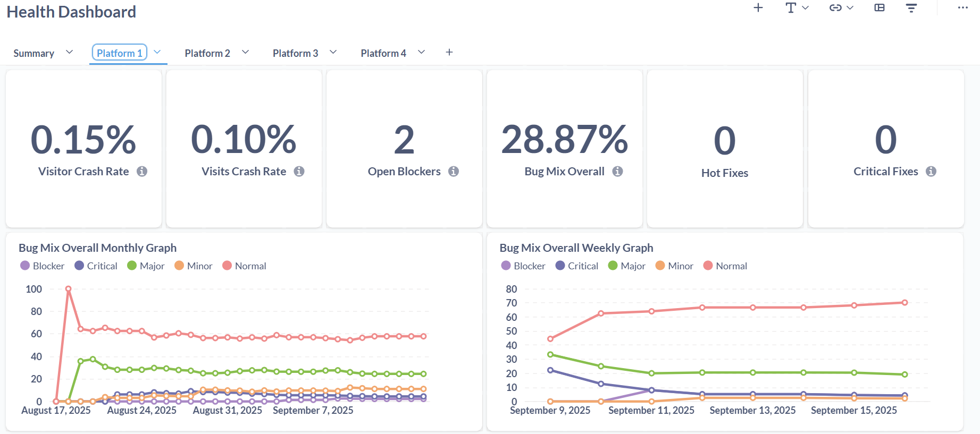Switch to the Platform 3 tab

[x=296, y=53]
